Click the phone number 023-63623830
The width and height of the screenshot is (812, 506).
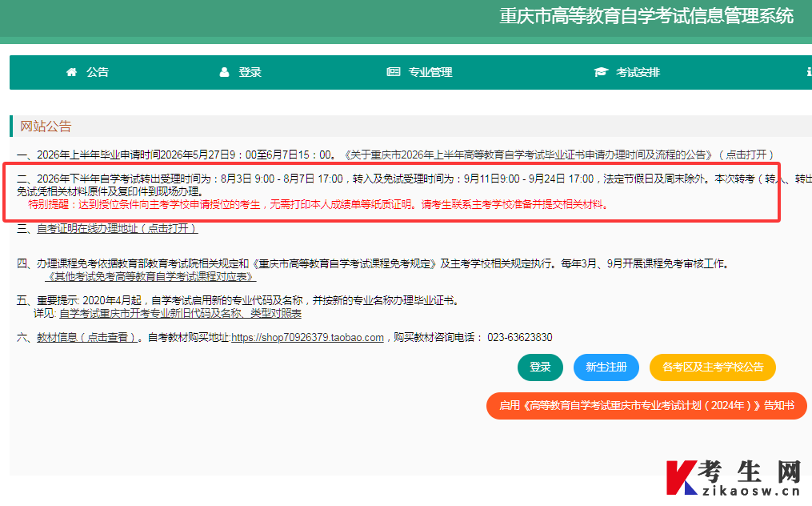(520, 337)
